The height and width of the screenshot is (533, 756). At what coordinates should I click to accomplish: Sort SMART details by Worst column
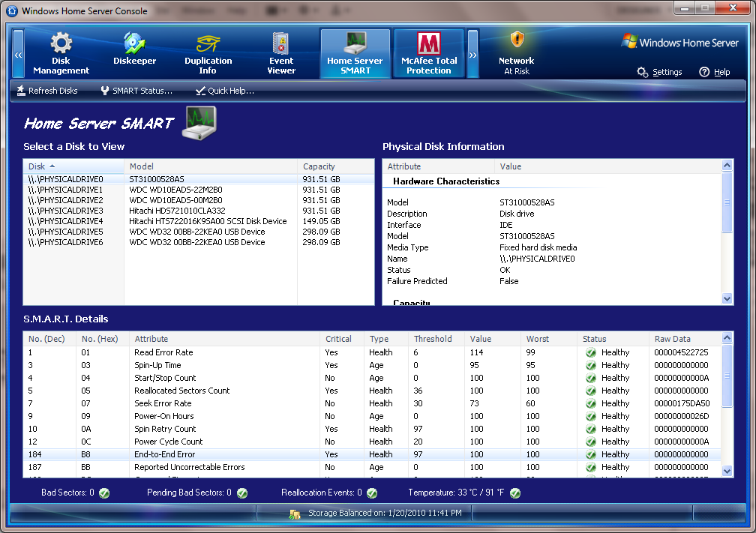pos(549,339)
